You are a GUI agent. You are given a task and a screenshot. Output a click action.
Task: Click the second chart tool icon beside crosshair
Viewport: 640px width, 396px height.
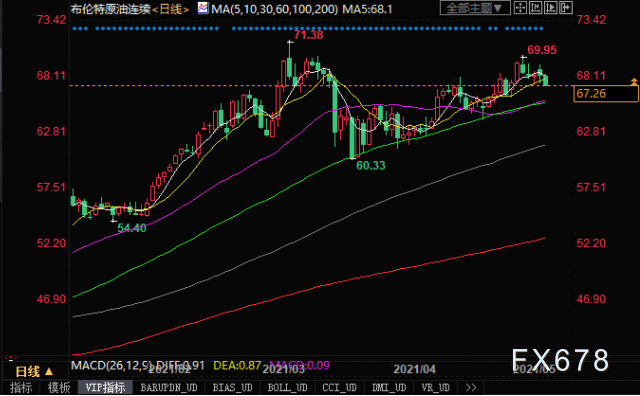[536, 7]
